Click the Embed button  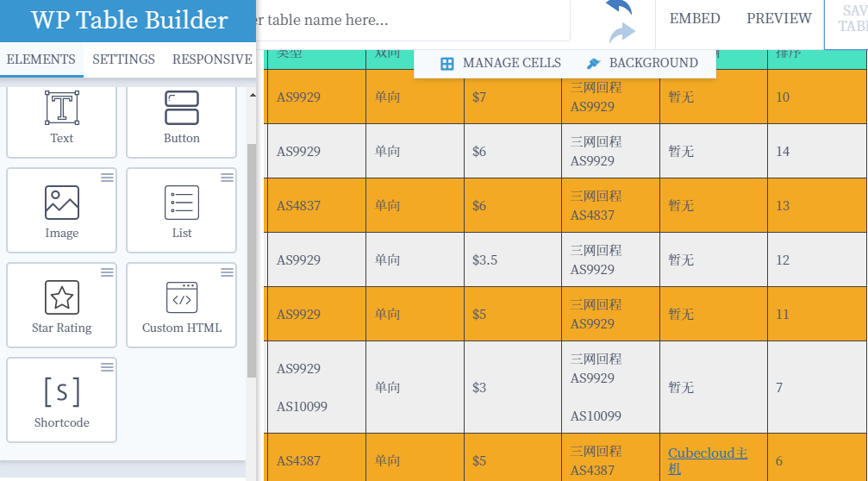coord(695,19)
